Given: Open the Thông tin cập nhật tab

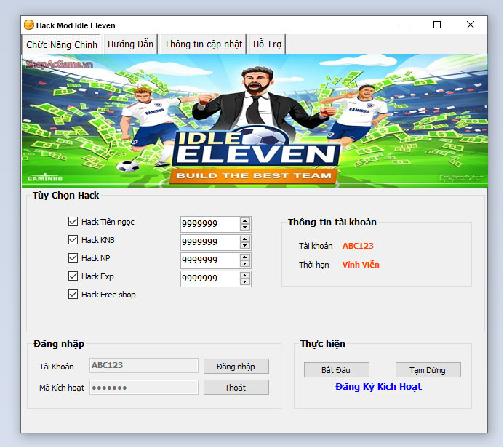Looking at the screenshot, I should click(x=203, y=44).
